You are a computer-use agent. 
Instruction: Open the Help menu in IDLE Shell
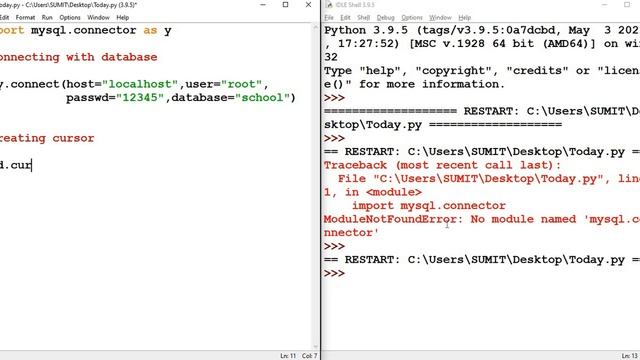(464, 18)
